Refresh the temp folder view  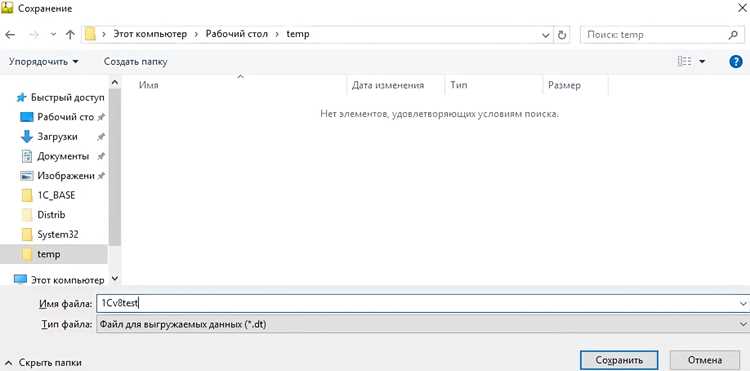pos(562,35)
